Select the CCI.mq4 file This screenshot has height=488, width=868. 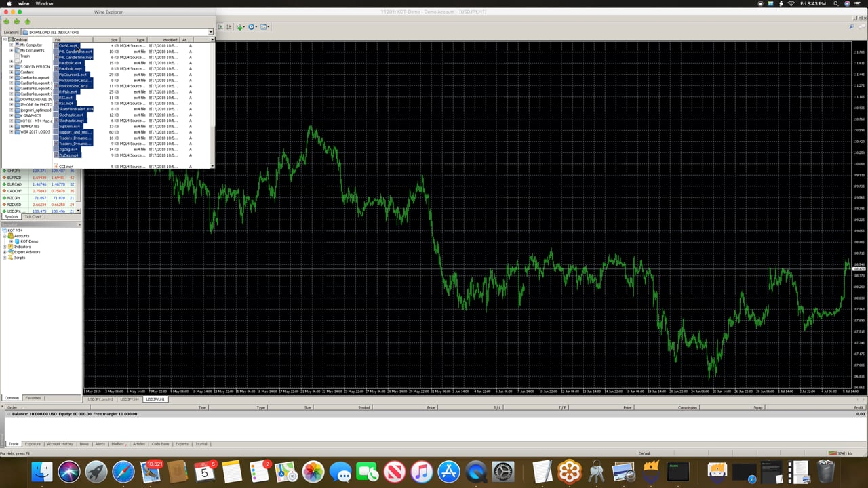pyautogui.click(x=66, y=166)
